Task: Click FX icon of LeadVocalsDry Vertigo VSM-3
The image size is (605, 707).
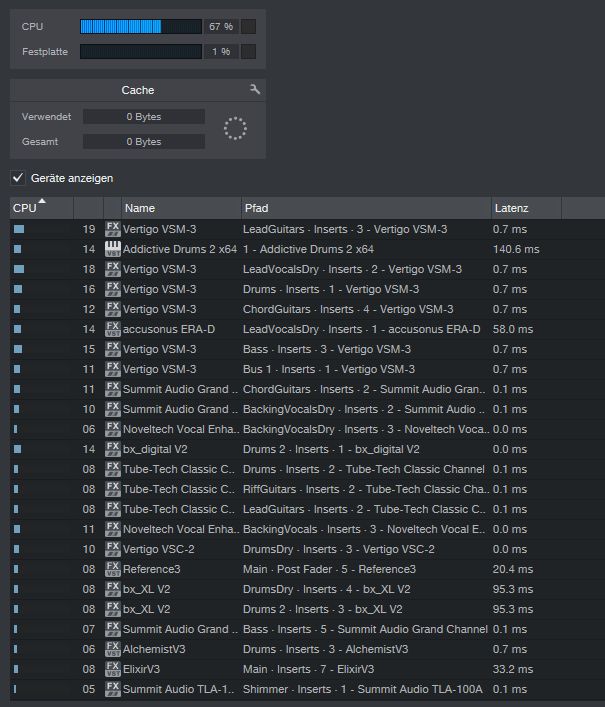Action: coord(113,269)
